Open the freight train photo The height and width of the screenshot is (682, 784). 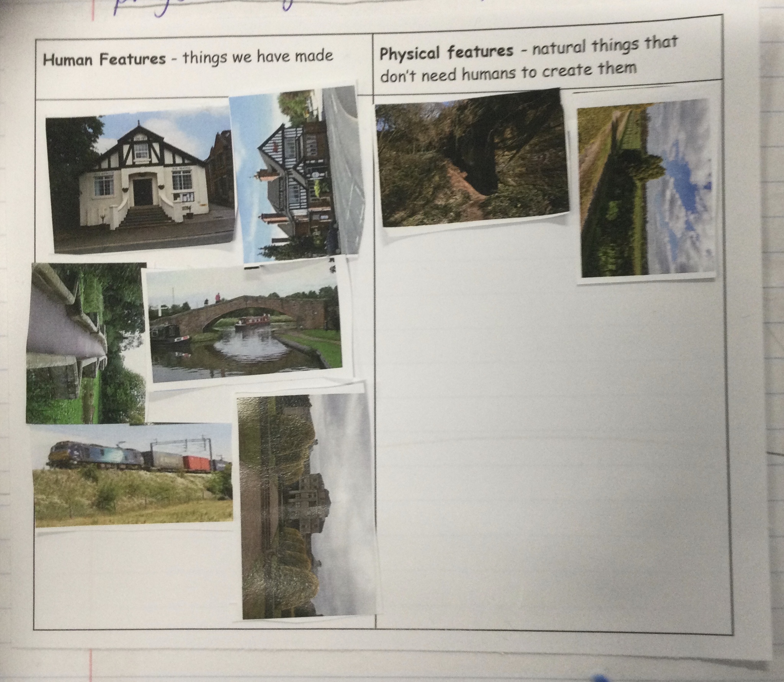click(132, 475)
